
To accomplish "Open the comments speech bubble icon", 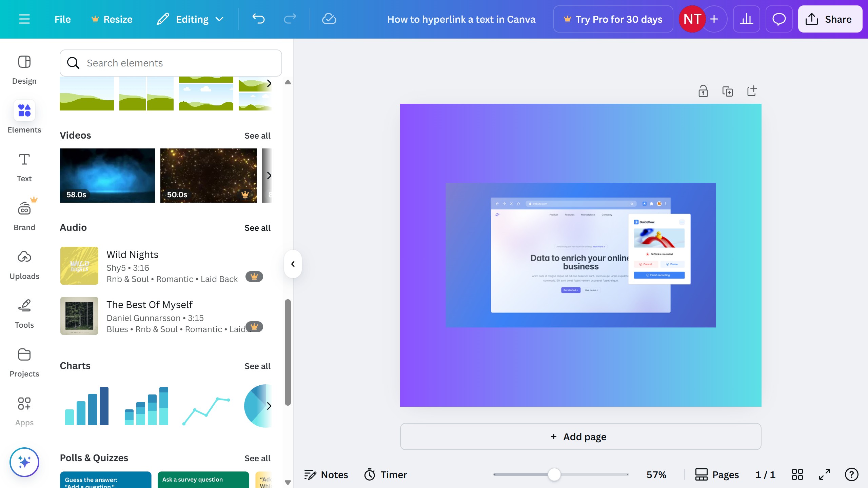I will tap(779, 19).
